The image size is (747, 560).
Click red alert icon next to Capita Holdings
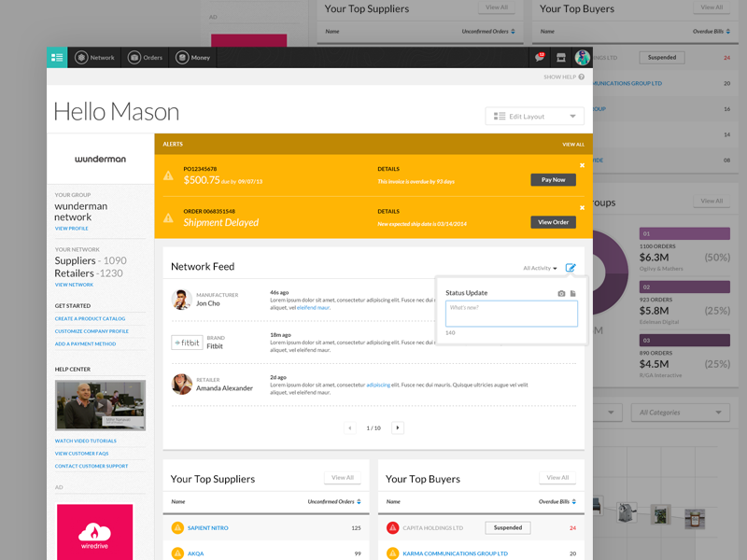pos(392,527)
